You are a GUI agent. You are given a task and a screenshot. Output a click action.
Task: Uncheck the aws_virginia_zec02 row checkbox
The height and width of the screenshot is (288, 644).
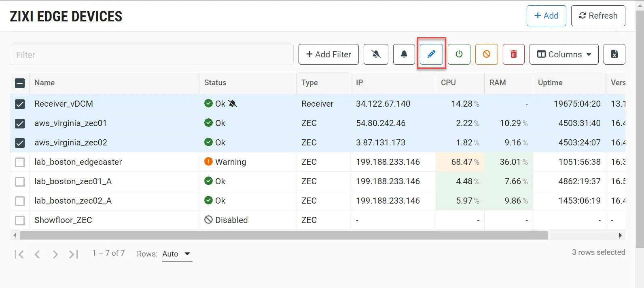point(20,143)
